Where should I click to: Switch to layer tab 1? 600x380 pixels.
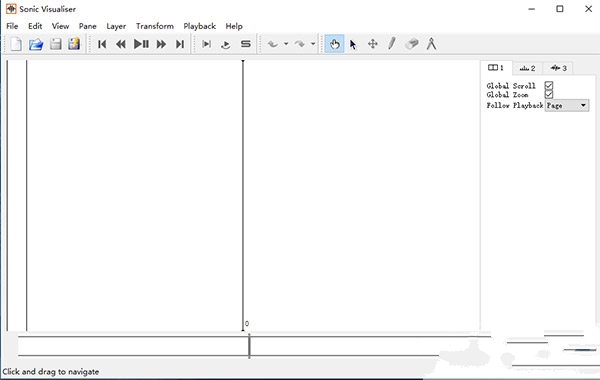coord(496,68)
